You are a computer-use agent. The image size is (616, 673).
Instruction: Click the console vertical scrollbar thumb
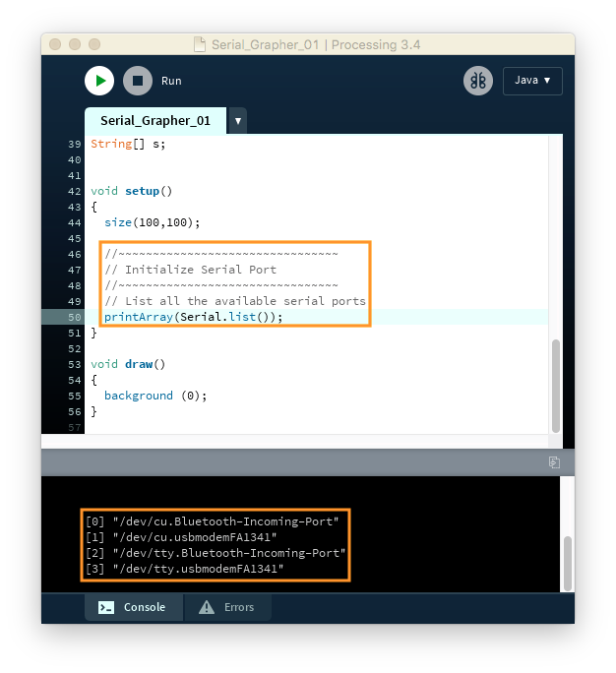tap(568, 563)
